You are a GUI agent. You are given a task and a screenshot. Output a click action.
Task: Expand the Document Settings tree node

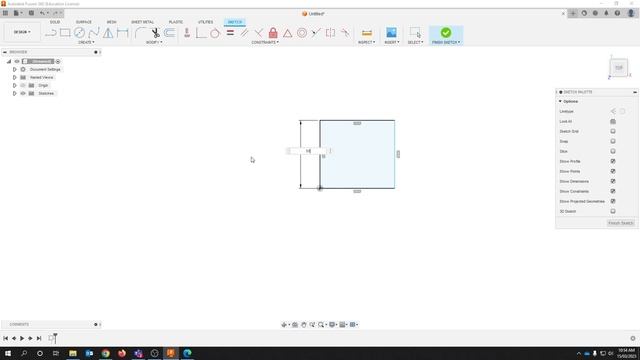[15, 69]
